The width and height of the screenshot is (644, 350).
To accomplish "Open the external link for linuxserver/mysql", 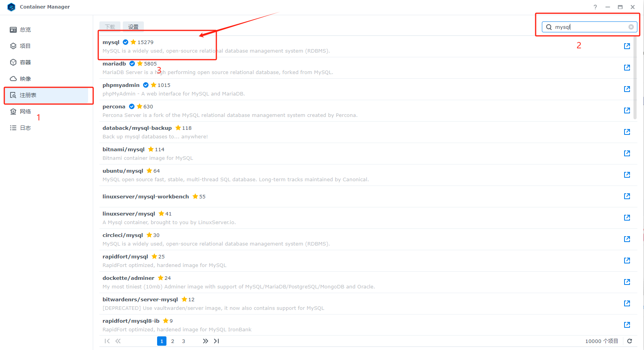I will 627,217.
